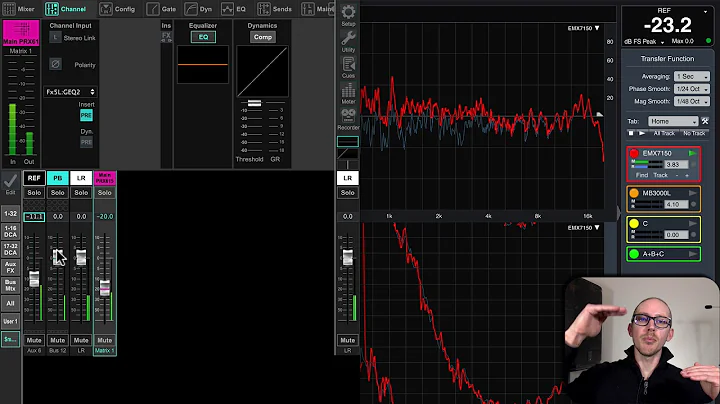Open the Tab Home dropdown
Image resolution: width=720 pixels, height=404 pixels.
(673, 121)
